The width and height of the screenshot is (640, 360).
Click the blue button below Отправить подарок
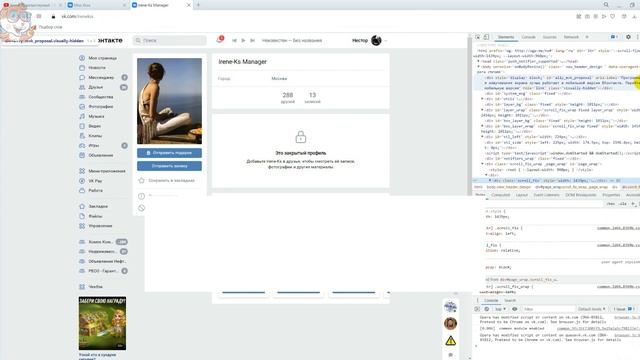click(169, 166)
